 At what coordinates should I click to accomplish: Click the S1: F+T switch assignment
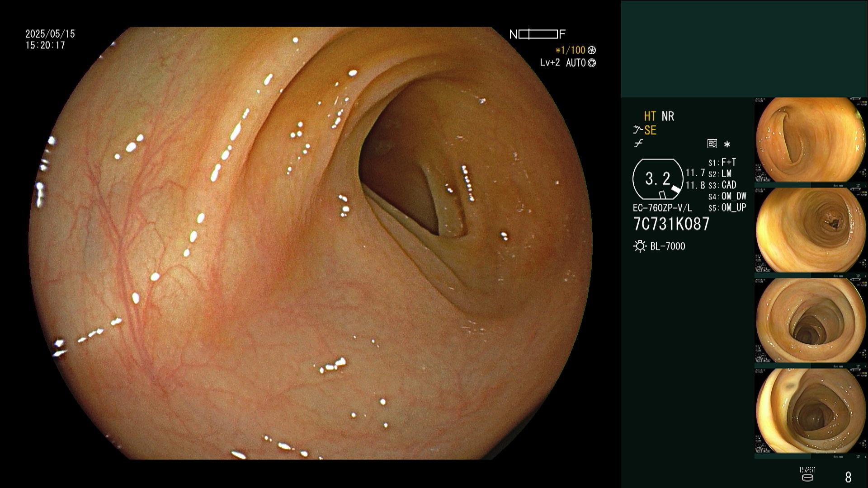click(x=722, y=162)
